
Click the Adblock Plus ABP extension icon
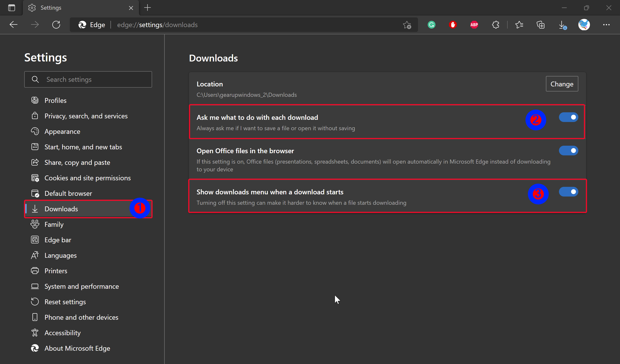pyautogui.click(x=474, y=25)
